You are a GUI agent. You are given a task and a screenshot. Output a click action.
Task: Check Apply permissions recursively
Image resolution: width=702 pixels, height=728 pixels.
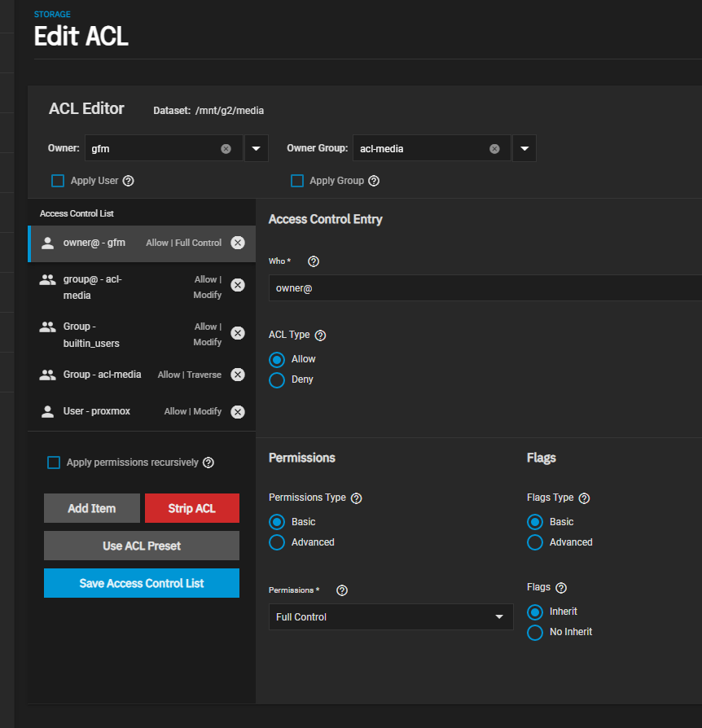pyautogui.click(x=54, y=463)
